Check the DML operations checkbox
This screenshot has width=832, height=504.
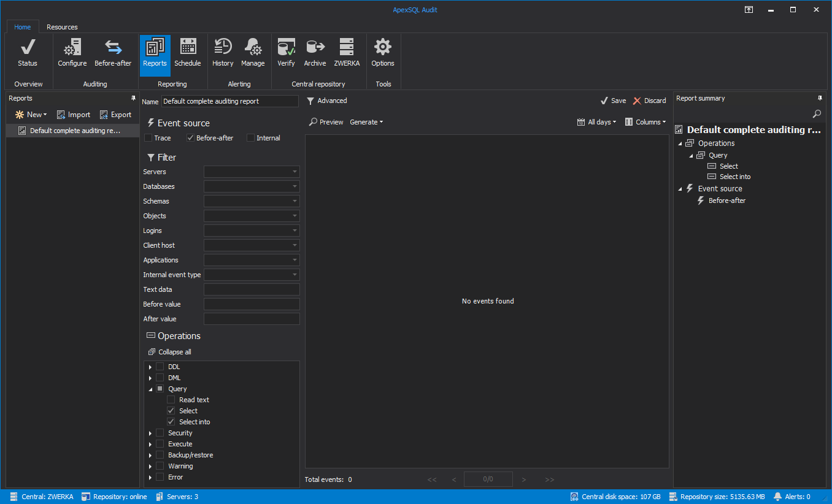click(x=160, y=378)
